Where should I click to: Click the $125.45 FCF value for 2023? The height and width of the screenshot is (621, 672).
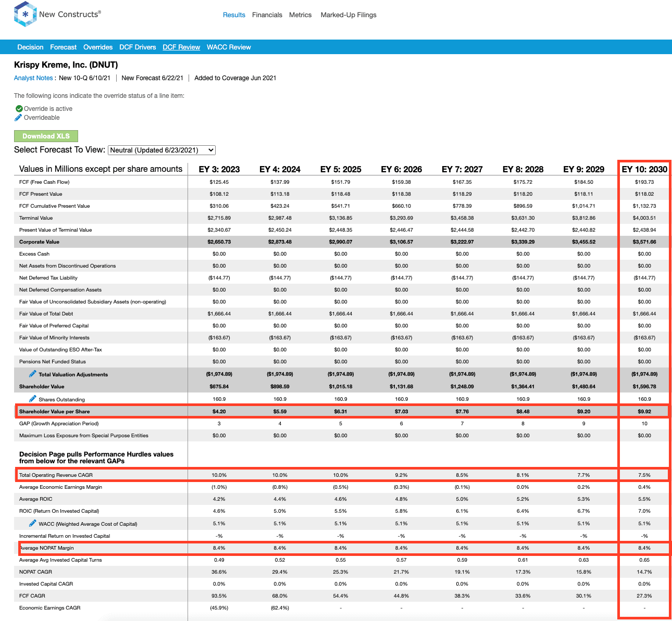coord(219,182)
